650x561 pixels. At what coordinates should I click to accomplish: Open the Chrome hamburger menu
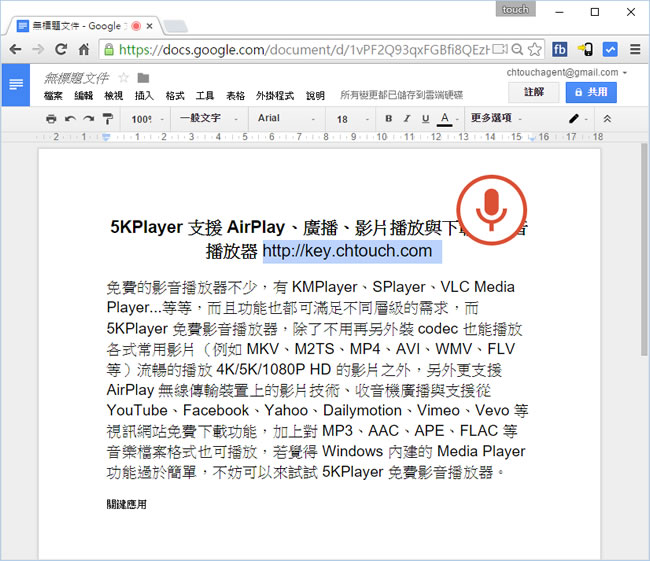click(635, 49)
